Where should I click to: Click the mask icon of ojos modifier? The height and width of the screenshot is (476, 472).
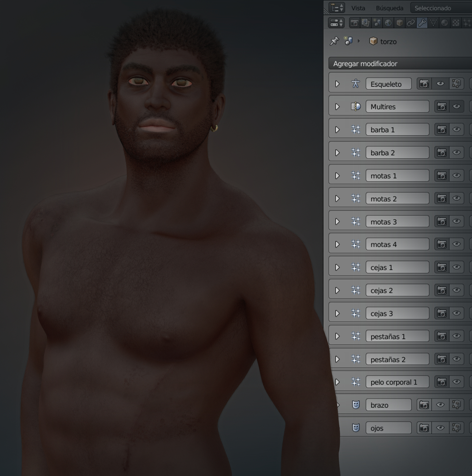click(x=356, y=428)
